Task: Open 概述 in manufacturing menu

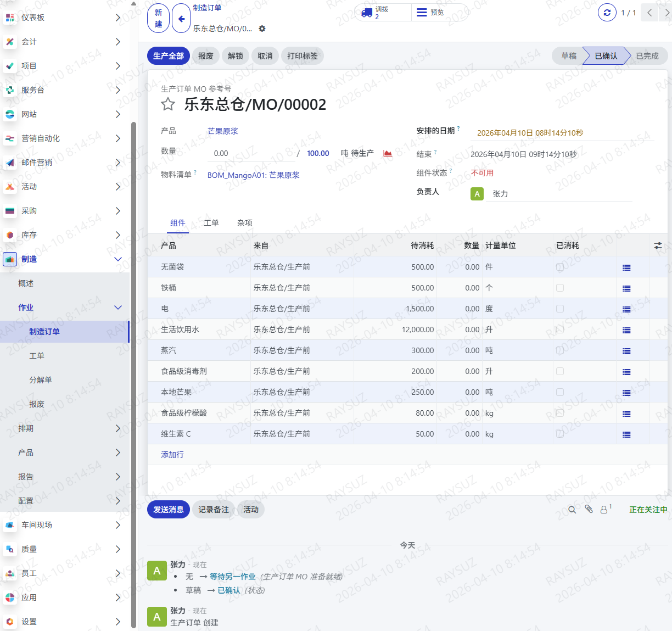Action: (x=26, y=283)
